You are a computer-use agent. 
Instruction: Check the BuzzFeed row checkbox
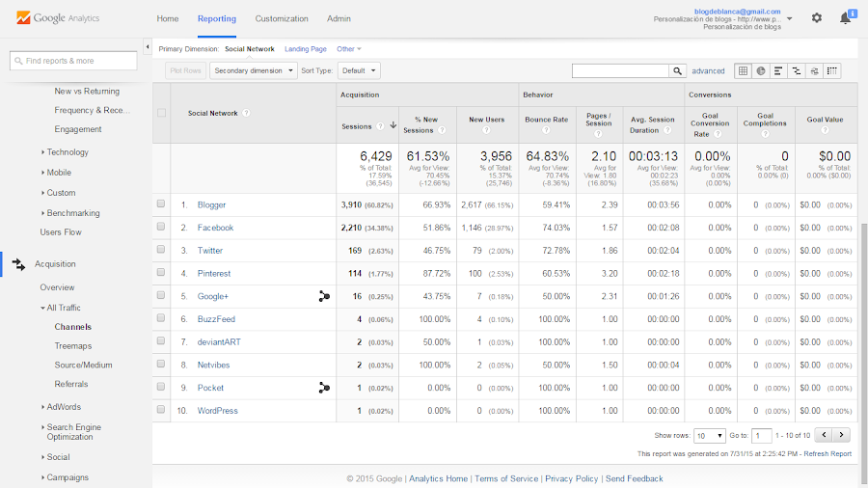(x=161, y=318)
